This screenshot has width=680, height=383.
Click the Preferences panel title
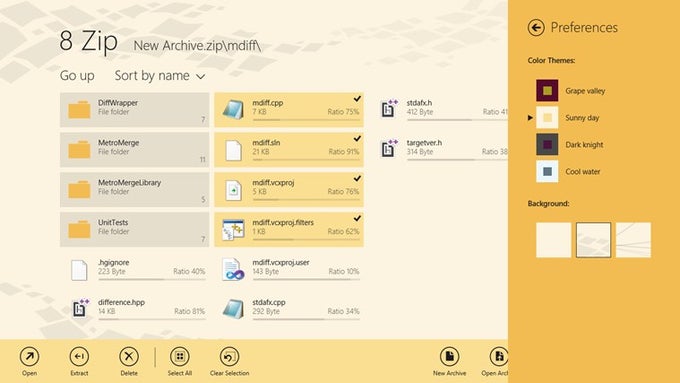tap(584, 28)
